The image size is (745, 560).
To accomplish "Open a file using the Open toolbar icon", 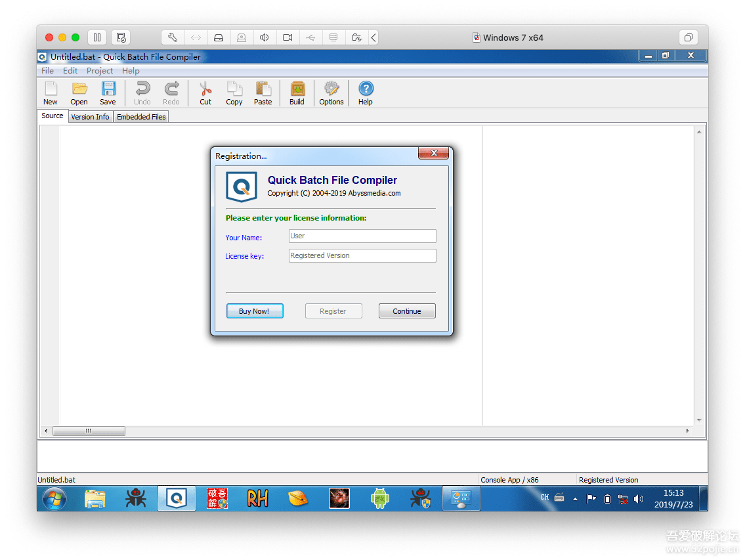I will point(79,93).
